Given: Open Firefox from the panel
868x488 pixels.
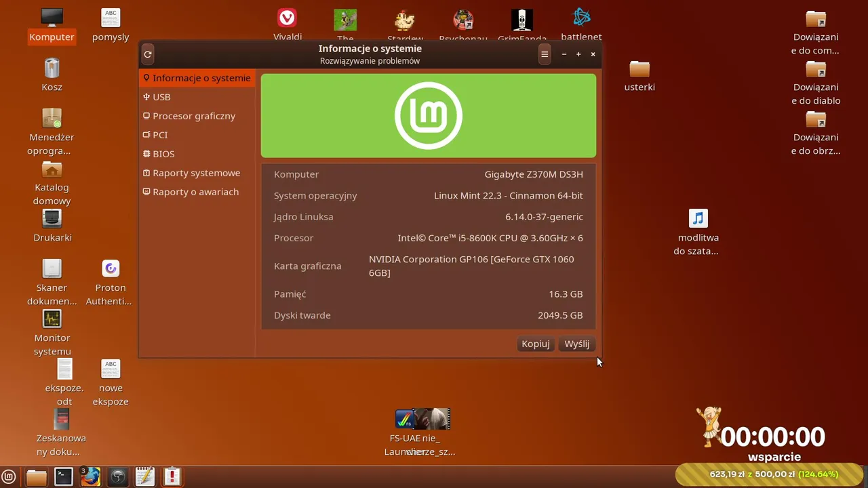Looking at the screenshot, I should tap(90, 477).
